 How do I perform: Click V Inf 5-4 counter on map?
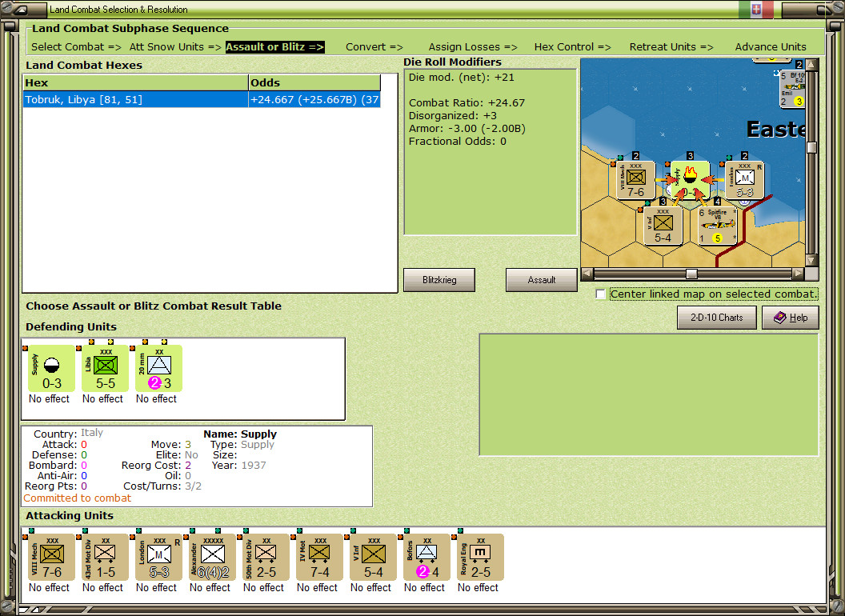click(x=663, y=226)
